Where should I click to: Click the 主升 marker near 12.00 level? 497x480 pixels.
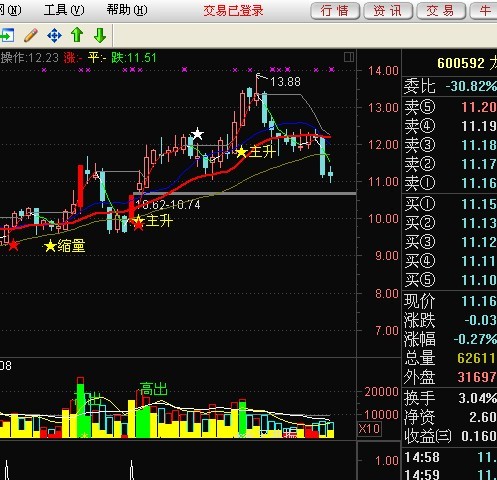pyautogui.click(x=255, y=152)
